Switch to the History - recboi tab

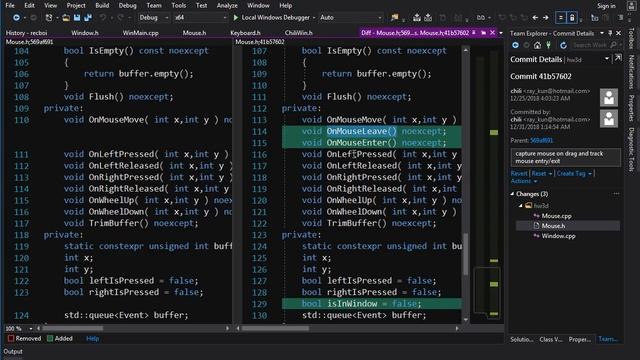pos(27,33)
